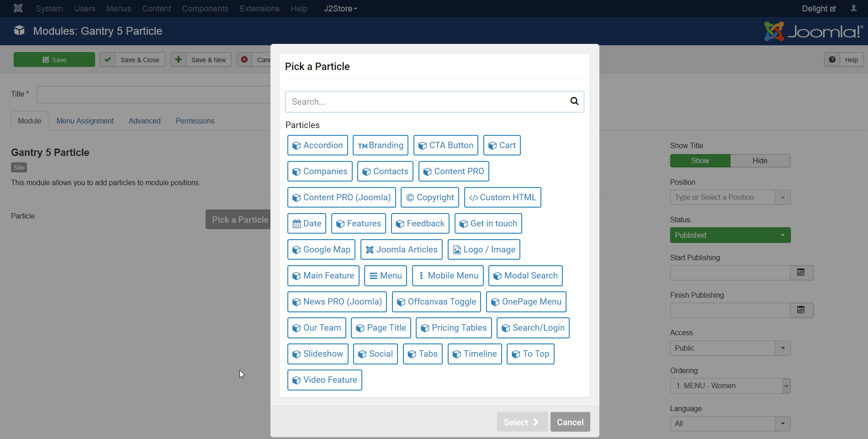Select the Copyright particle
The width and height of the screenshot is (868, 439).
click(x=429, y=198)
